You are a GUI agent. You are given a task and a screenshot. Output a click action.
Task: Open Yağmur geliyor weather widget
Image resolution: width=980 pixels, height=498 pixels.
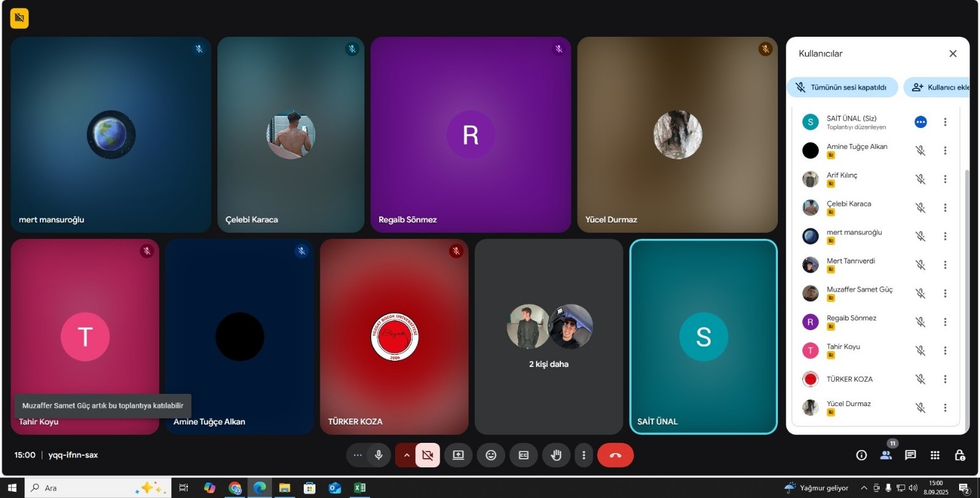click(x=816, y=488)
